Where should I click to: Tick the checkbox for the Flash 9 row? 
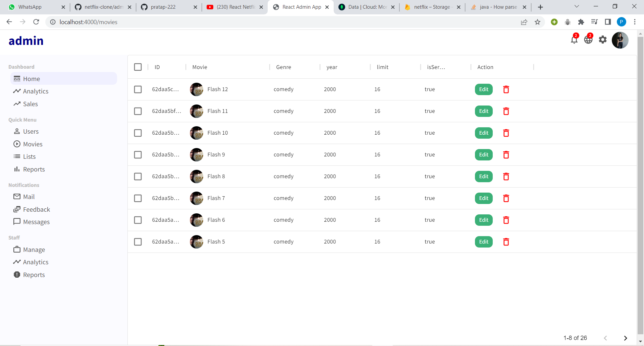(138, 155)
